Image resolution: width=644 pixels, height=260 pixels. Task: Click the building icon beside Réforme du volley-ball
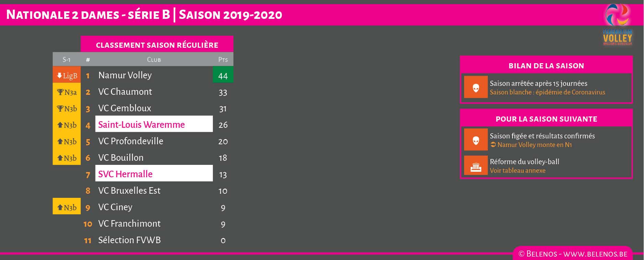point(475,166)
